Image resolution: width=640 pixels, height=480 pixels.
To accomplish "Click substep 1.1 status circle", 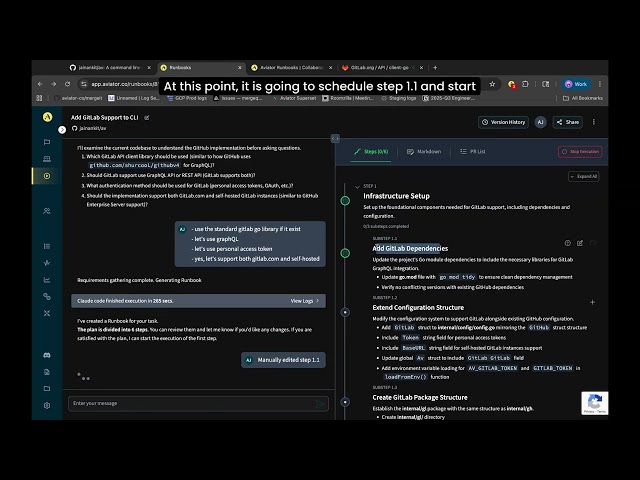I will click(345, 253).
